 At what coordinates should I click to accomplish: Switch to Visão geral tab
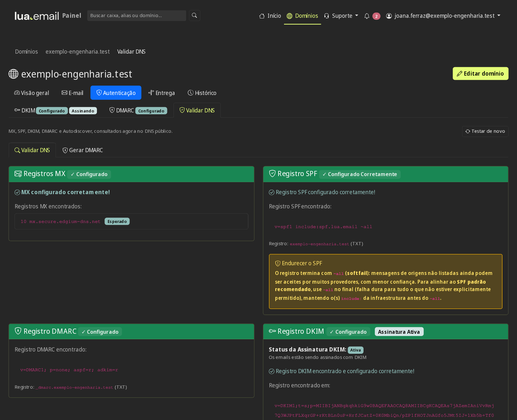coord(32,93)
